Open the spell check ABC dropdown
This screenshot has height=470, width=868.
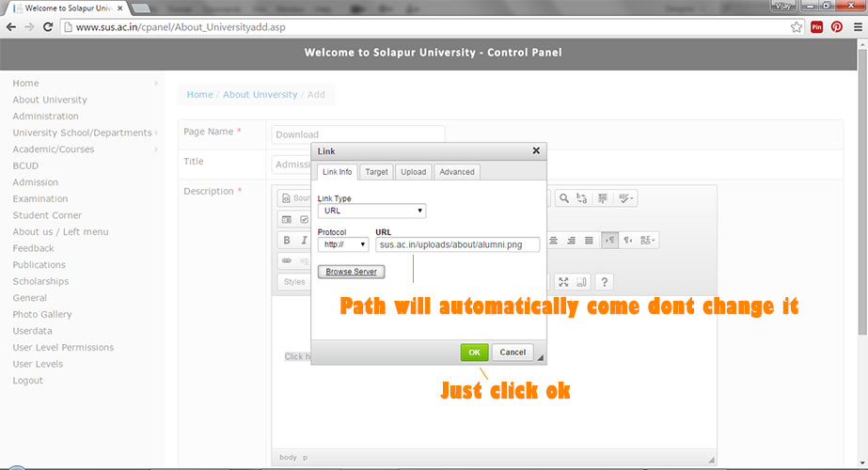tap(626, 198)
